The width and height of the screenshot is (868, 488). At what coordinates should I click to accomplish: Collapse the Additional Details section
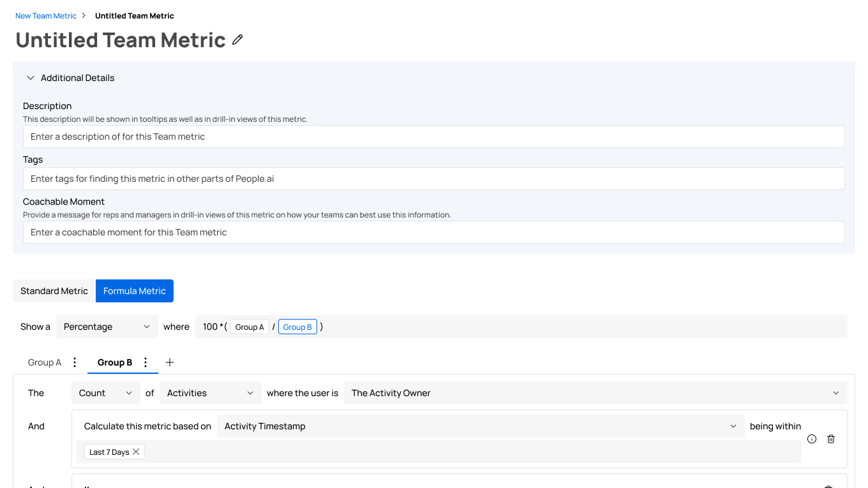tap(31, 78)
